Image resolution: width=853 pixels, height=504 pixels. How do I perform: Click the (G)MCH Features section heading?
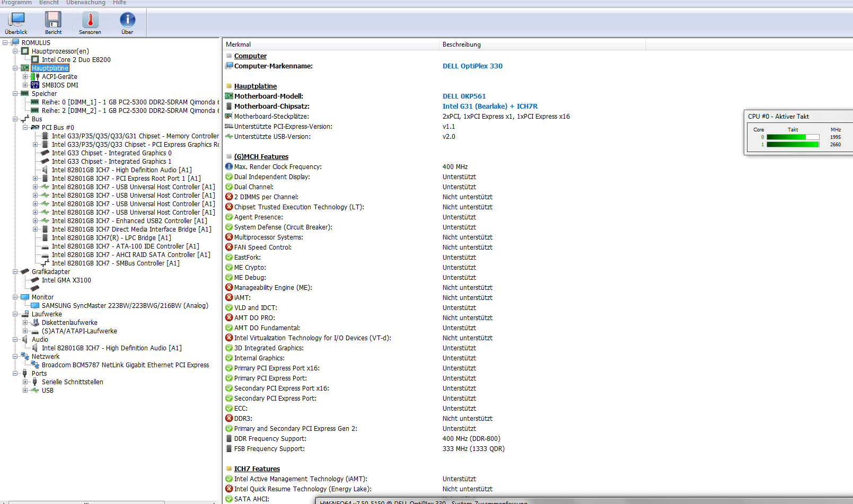point(261,156)
